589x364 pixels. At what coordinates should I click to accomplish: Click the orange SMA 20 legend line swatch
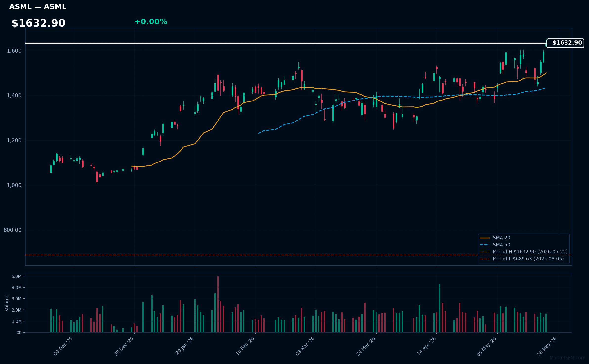484,238
